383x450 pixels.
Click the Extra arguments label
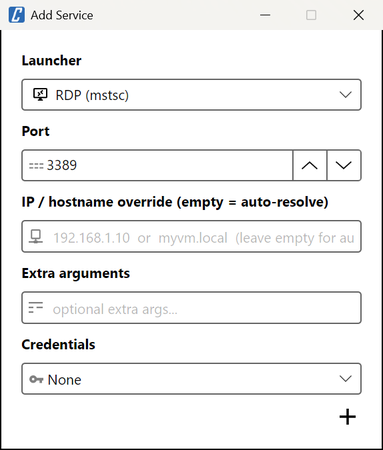coord(76,274)
